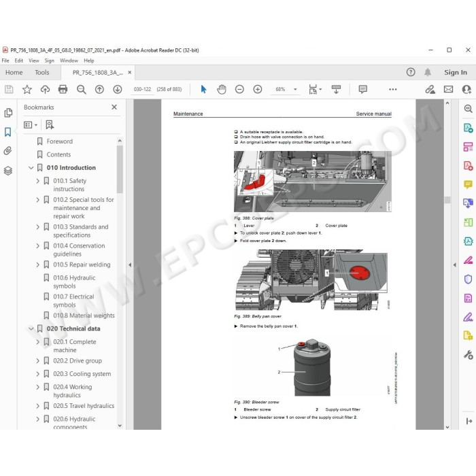Print the document
The image size is (476, 476).
[x=63, y=89]
